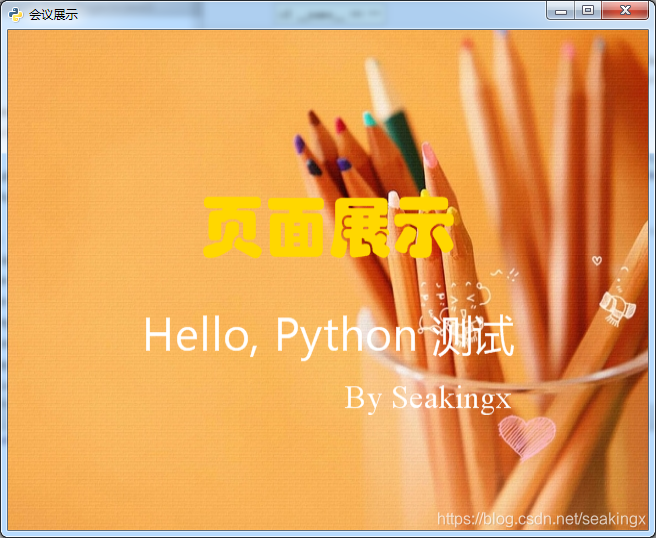Click the 会议展示 window title text
Viewport: 656px width, 538px height.
(x=53, y=15)
